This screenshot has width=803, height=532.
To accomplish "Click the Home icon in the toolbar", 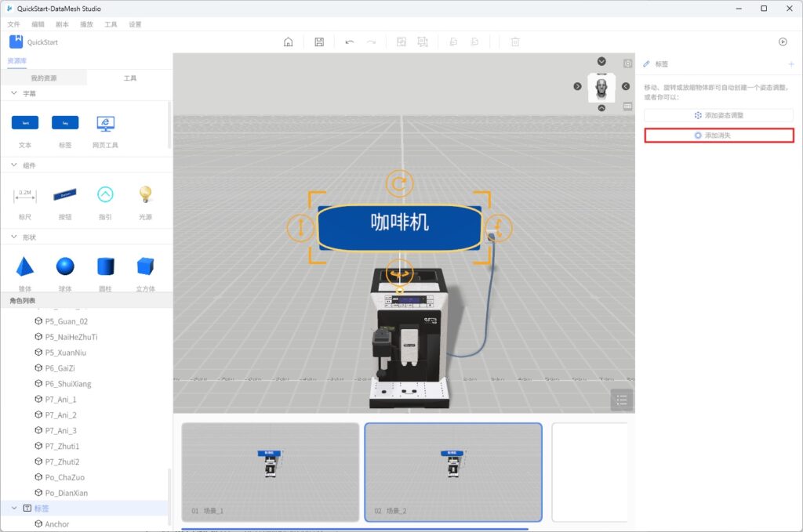I will pos(288,42).
